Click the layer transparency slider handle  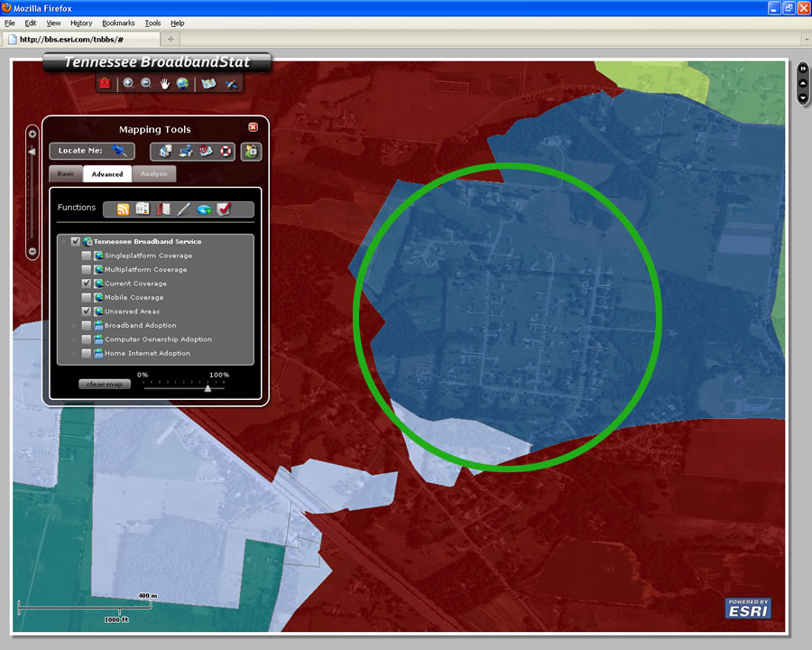tap(208, 387)
